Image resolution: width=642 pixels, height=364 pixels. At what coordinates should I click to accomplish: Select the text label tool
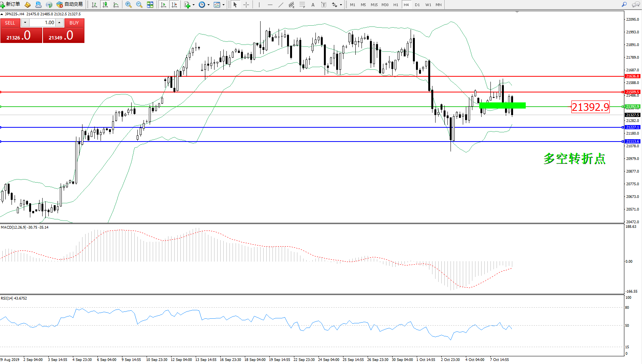tap(313, 5)
